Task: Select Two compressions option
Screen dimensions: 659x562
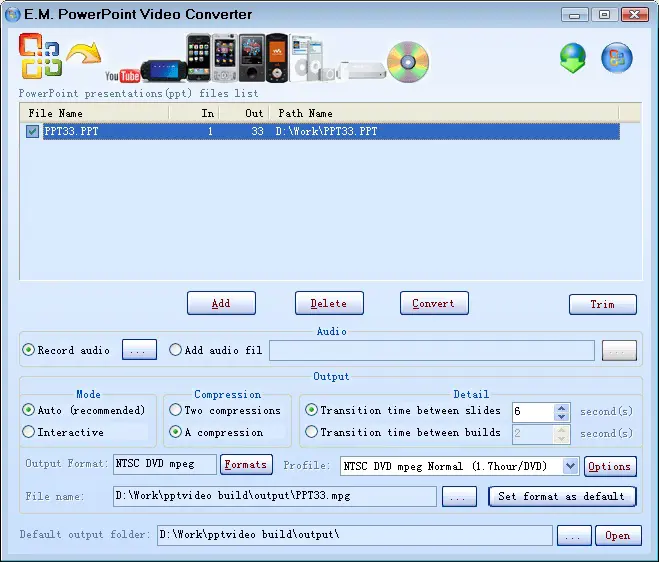Action: [176, 410]
